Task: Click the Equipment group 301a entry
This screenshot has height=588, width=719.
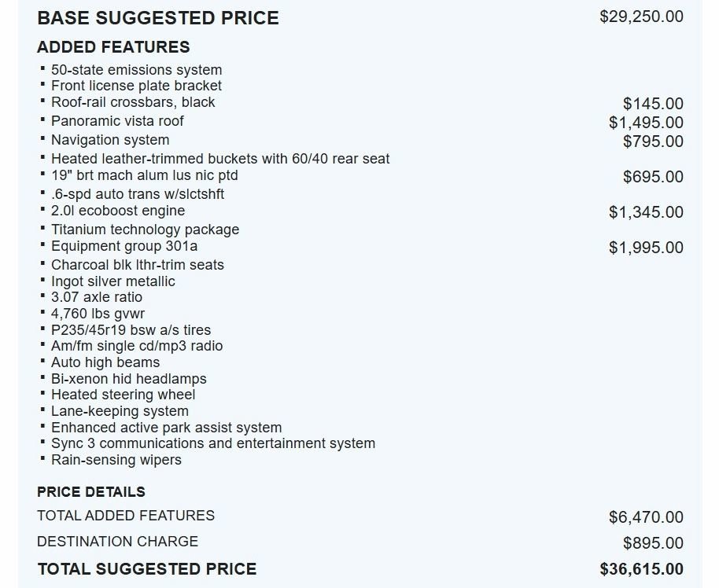Action: tap(124, 246)
